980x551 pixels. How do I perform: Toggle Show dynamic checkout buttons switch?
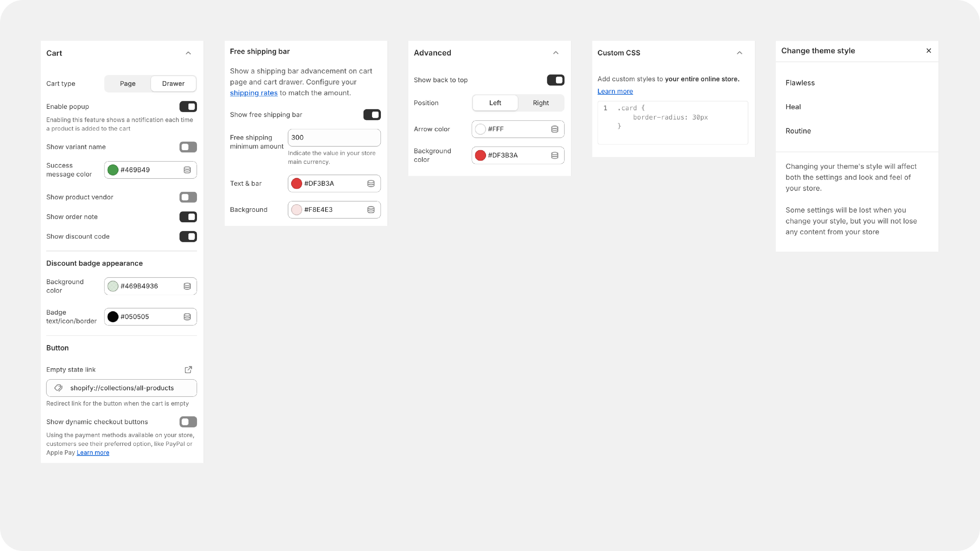click(188, 422)
